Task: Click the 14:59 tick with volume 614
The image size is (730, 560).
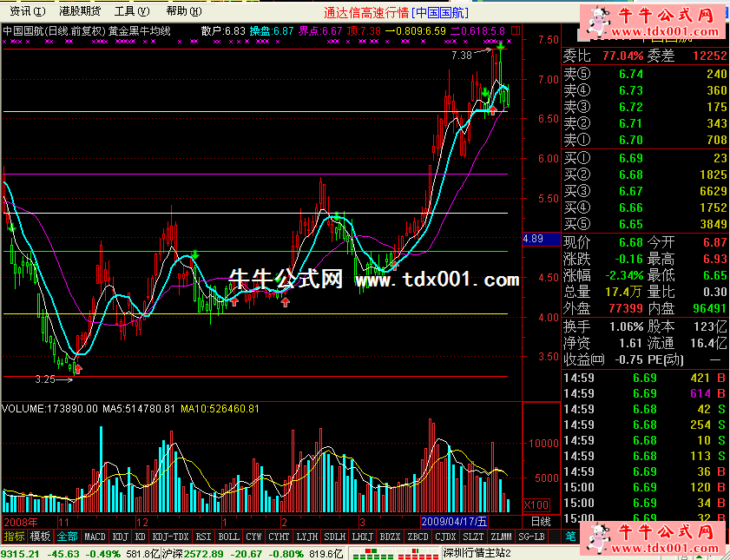Action: click(x=645, y=394)
